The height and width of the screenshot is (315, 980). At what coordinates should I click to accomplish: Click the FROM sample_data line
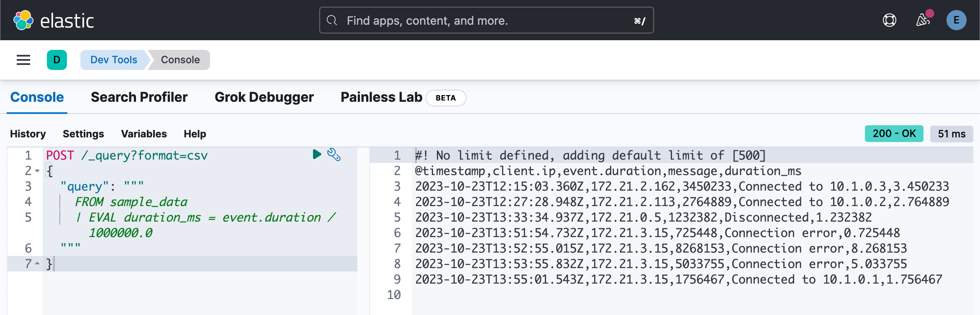(x=131, y=202)
